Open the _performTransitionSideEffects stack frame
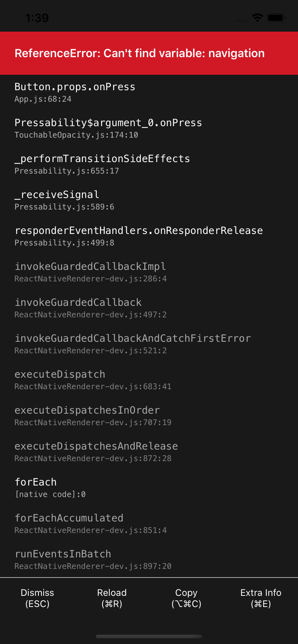 (149, 165)
